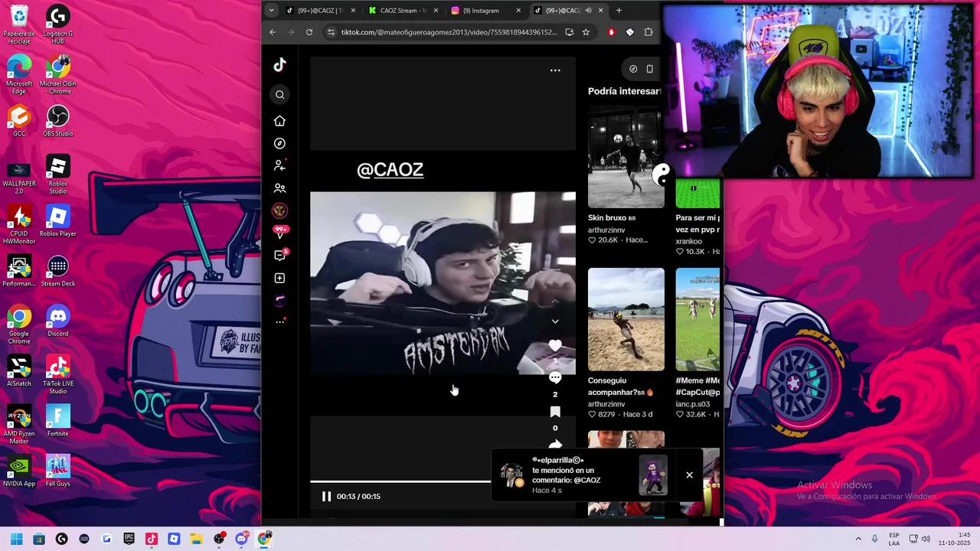Open the Conseguiu acompanhar beach video thumbnail
The height and width of the screenshot is (551, 980).
coord(626,319)
